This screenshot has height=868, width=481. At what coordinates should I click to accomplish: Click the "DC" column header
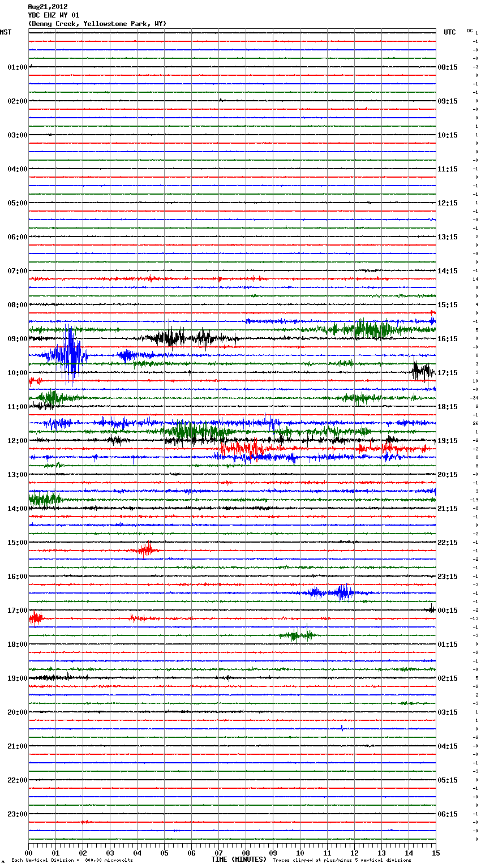click(x=470, y=31)
